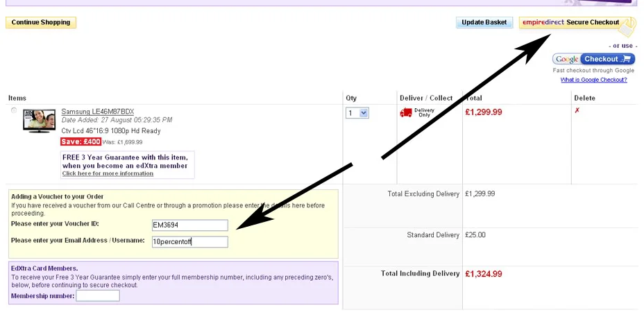Click the 'Items' column header
Viewport: 644px width, 319px height.
click(x=17, y=98)
